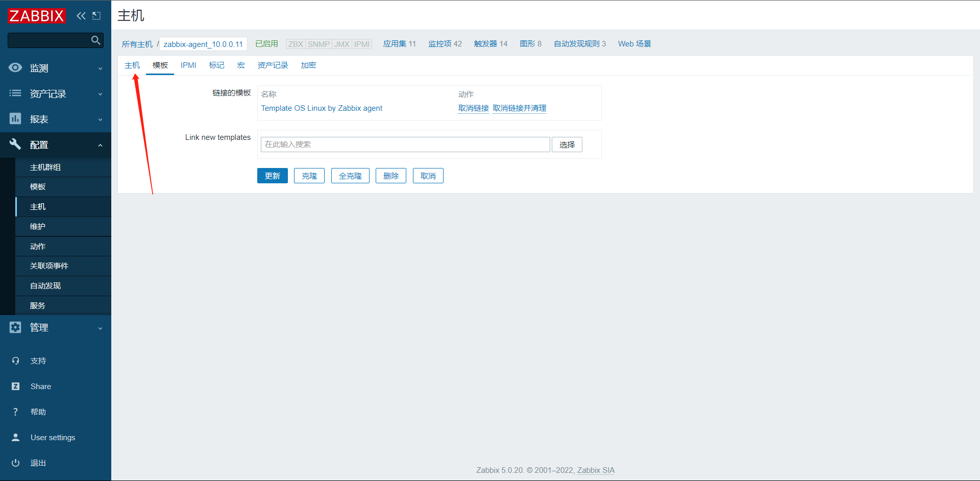This screenshot has height=481, width=980.
Task: Expand the 管理 menu chevron
Action: [100, 328]
